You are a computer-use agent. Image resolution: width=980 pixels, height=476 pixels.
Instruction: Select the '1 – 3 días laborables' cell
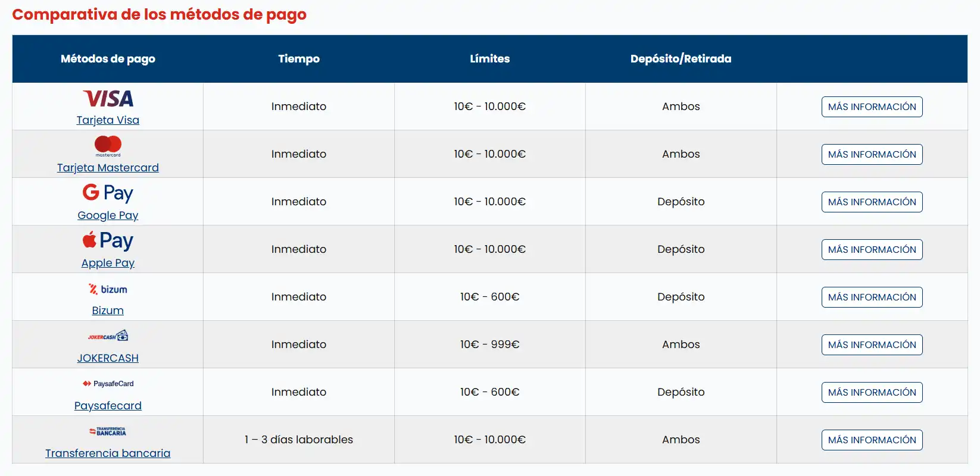point(299,440)
